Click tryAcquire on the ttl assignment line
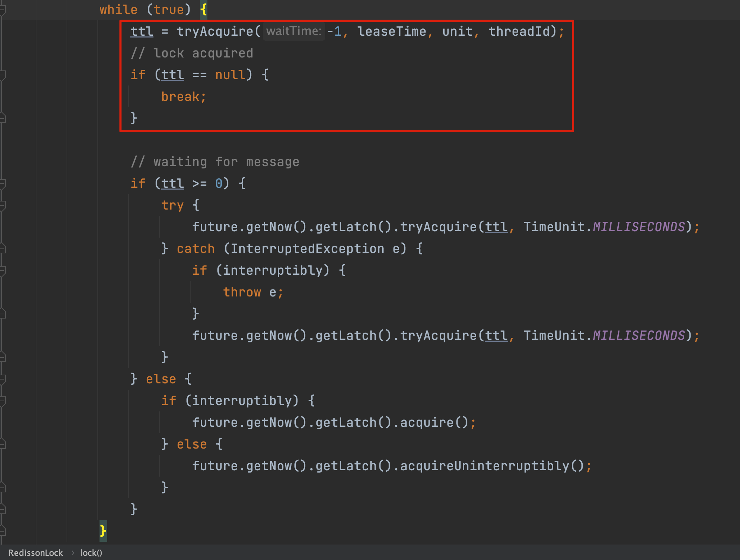The image size is (740, 560). click(x=215, y=32)
